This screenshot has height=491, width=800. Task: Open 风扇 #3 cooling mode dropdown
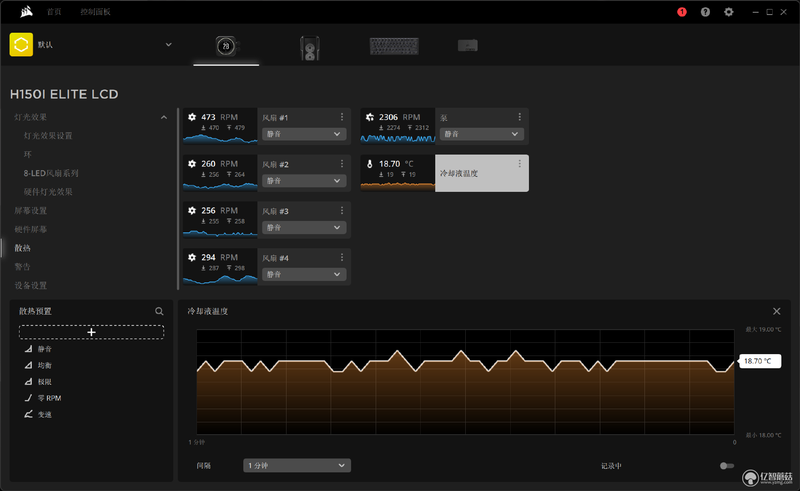(x=304, y=227)
